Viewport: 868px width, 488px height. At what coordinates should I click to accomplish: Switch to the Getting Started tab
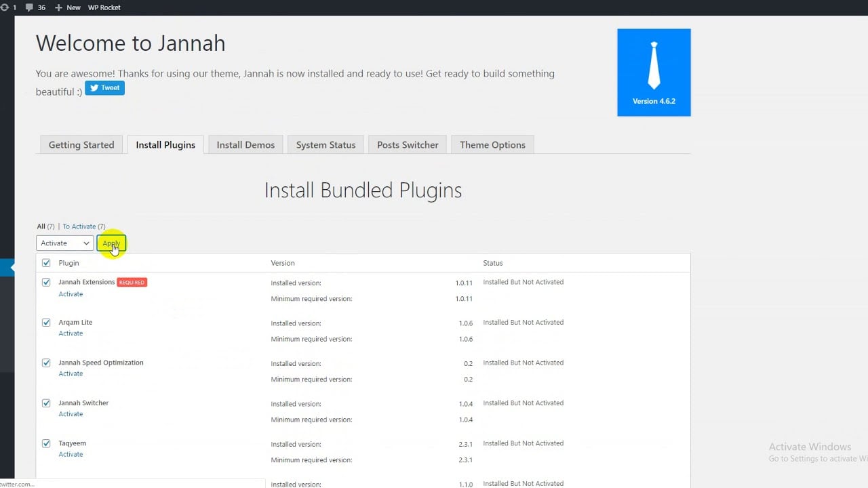(x=81, y=145)
